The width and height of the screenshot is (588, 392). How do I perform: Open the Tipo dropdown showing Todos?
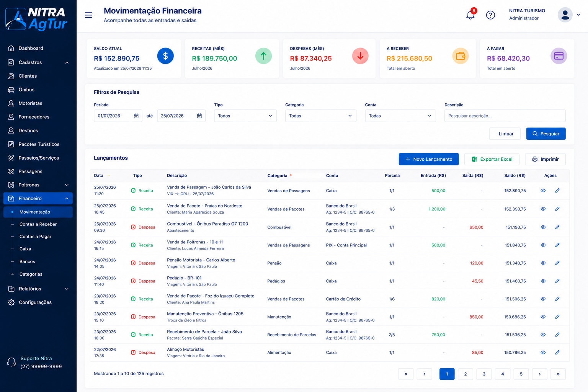245,116
